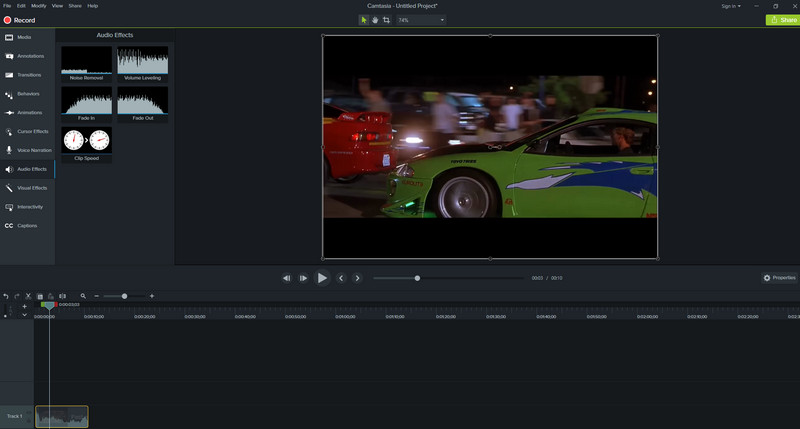Select the arrow edit mode tool
The height and width of the screenshot is (429, 800).
pos(364,20)
